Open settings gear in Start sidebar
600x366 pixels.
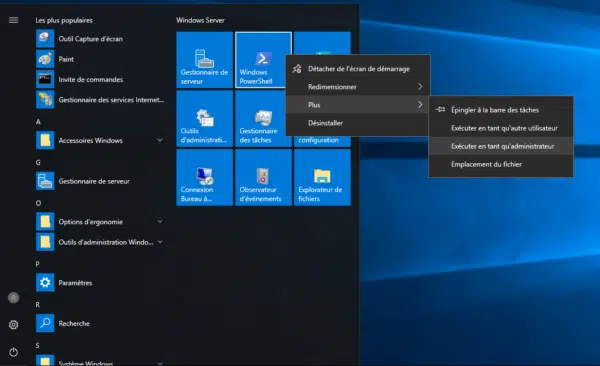13,325
